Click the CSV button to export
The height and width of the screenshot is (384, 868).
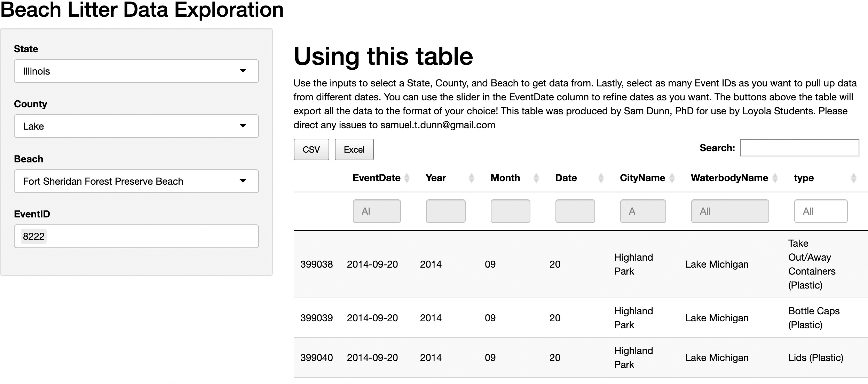pyautogui.click(x=311, y=149)
